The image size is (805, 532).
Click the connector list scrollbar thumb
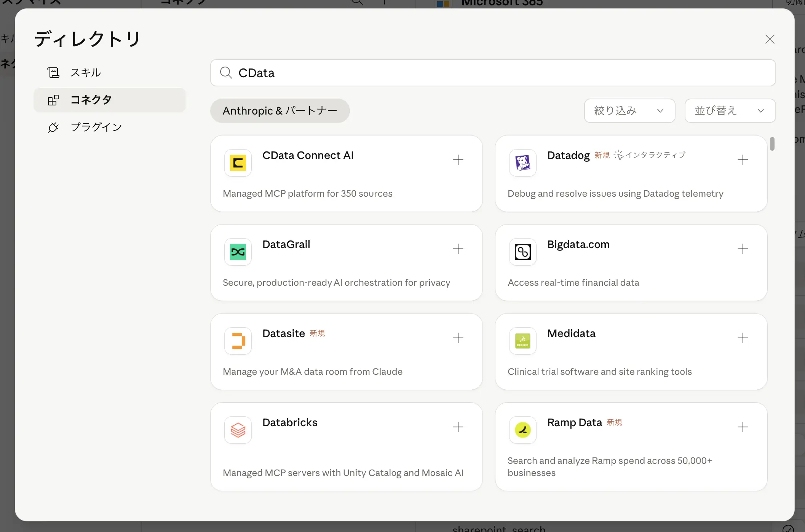[772, 144]
